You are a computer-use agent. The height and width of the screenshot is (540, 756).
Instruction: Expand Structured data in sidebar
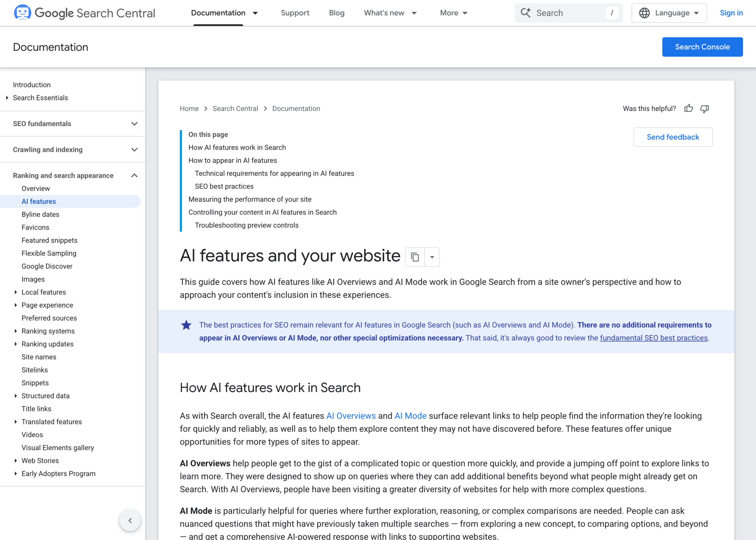pos(16,396)
